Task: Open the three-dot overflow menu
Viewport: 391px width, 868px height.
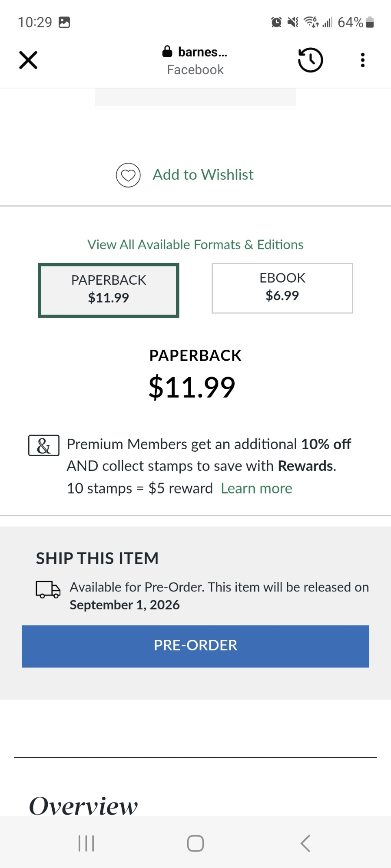Action: [x=362, y=60]
